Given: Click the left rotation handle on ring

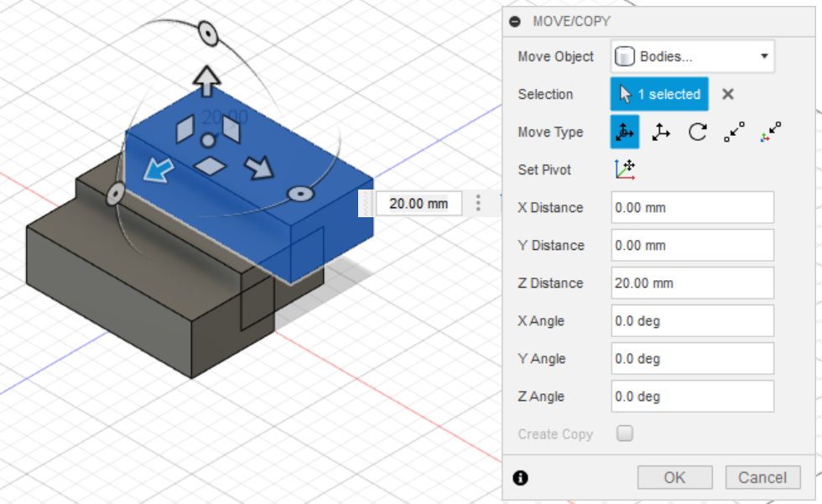Looking at the screenshot, I should (116, 195).
